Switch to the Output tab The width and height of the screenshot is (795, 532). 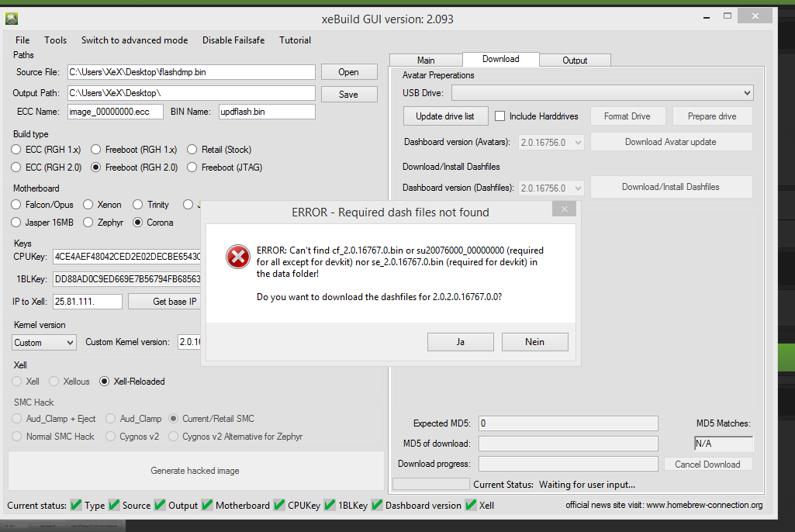574,59
